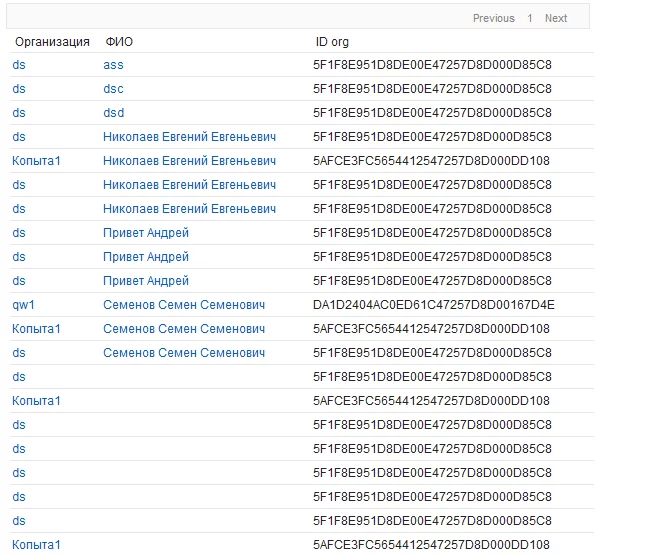This screenshot has width=650, height=555.
Task: Open the first Привет Андрей link
Action: click(x=146, y=233)
